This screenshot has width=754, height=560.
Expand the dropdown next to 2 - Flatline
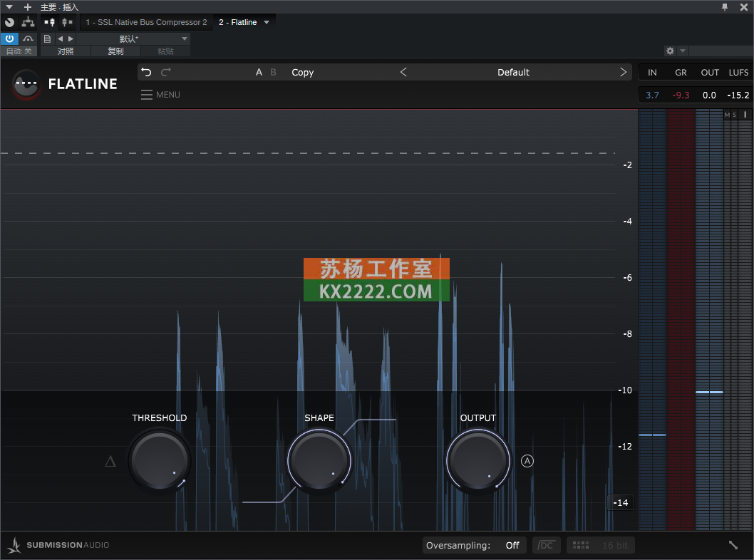click(x=267, y=22)
